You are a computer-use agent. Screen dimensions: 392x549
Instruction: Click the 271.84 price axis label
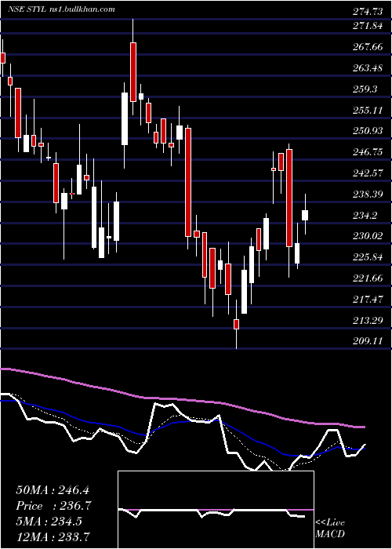(x=368, y=26)
